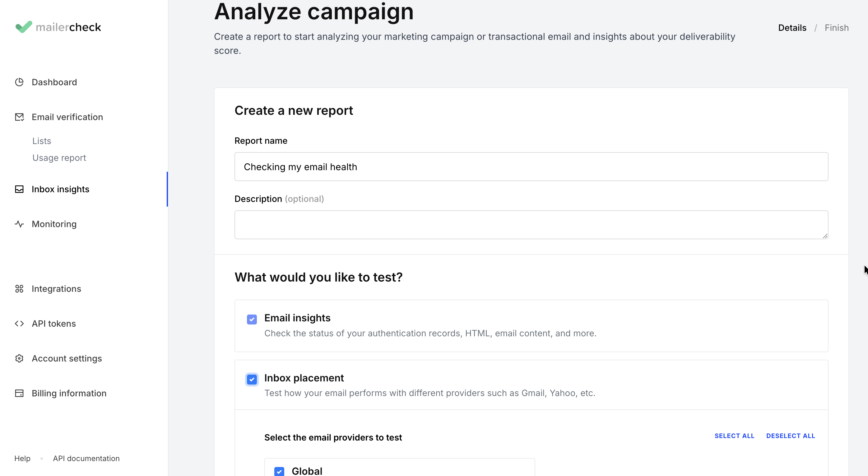This screenshot has height=476, width=868.
Task: Click into the Report name field
Action: click(531, 167)
